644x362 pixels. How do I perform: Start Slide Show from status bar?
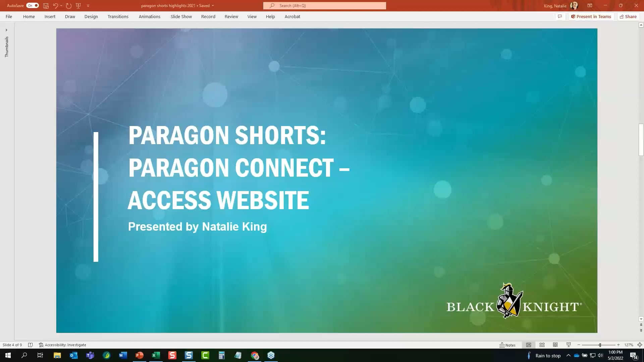(x=569, y=345)
